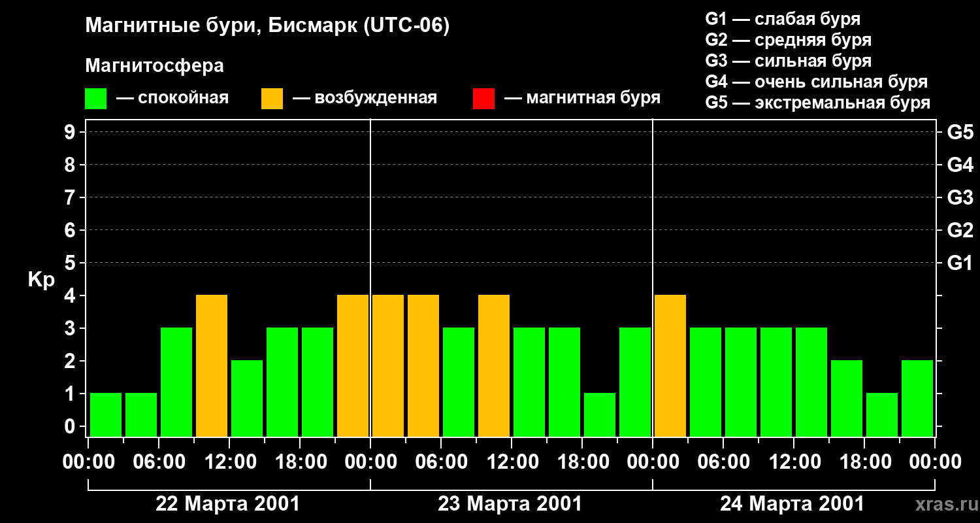
Task: Click the short 18:00–21:00 bar on 24 March
Action: (882, 414)
